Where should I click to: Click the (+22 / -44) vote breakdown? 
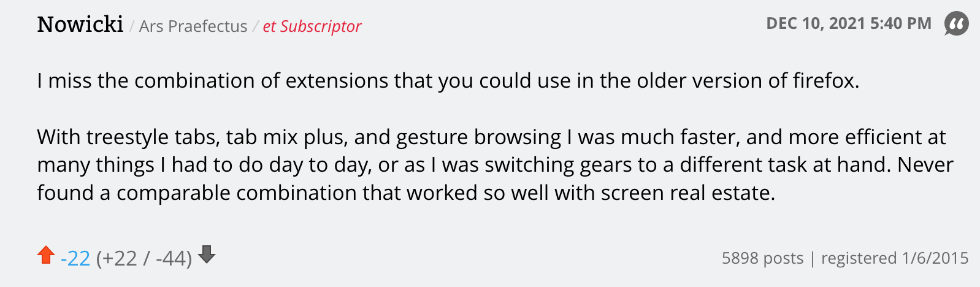[x=144, y=259]
